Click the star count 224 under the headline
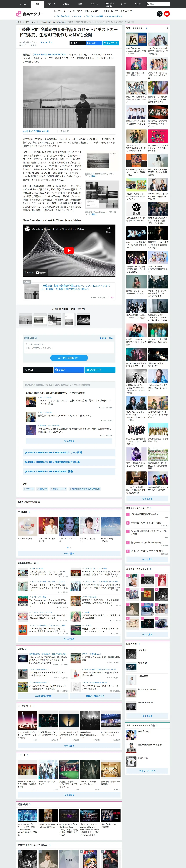 click(x=44, y=42)
